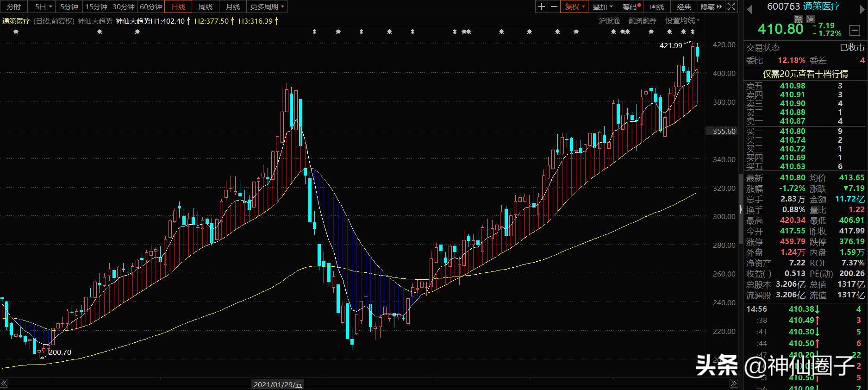
Task: Click the H2:377.50 indicator value
Action: [x=214, y=21]
